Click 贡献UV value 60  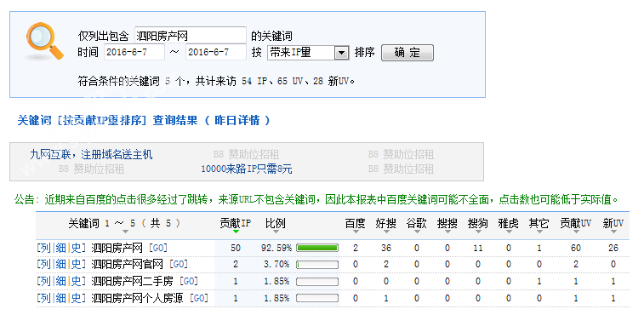pos(575,248)
